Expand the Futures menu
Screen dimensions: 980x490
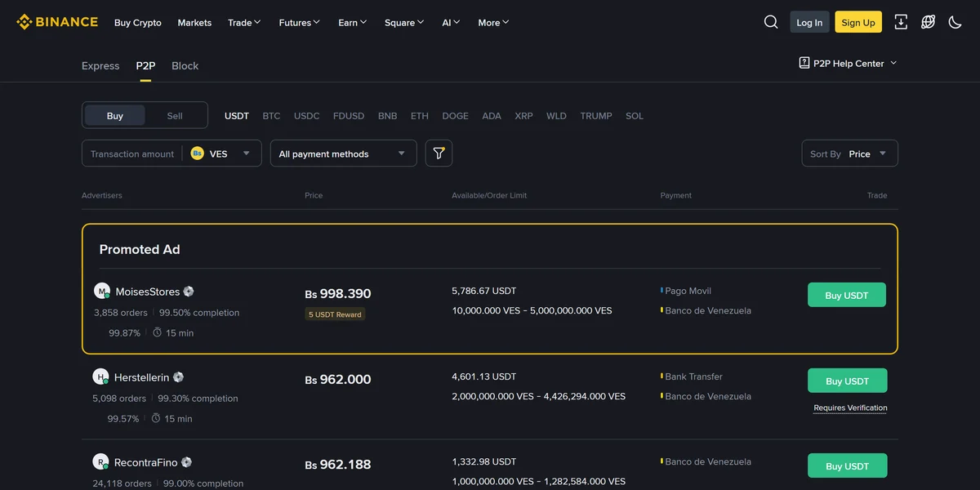coord(299,22)
